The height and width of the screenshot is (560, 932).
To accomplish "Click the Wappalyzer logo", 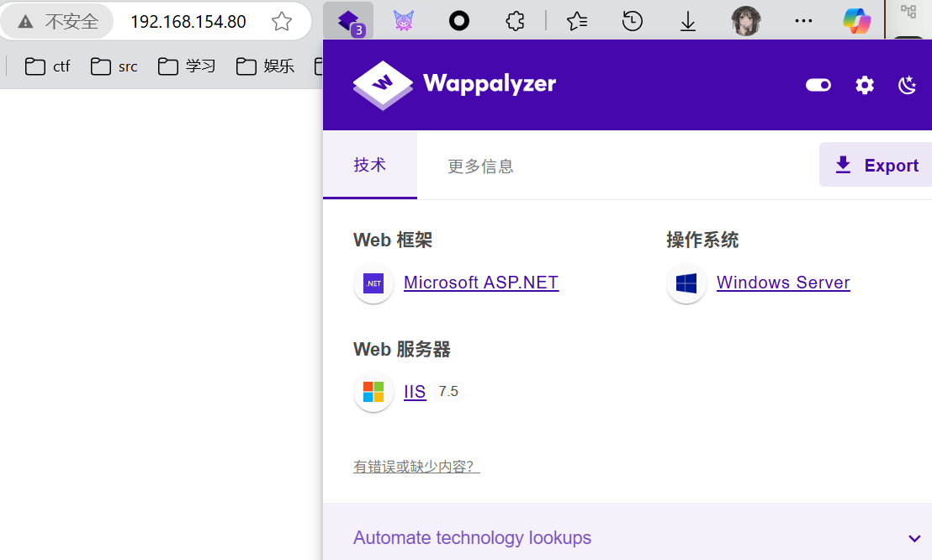I will 455,85.
